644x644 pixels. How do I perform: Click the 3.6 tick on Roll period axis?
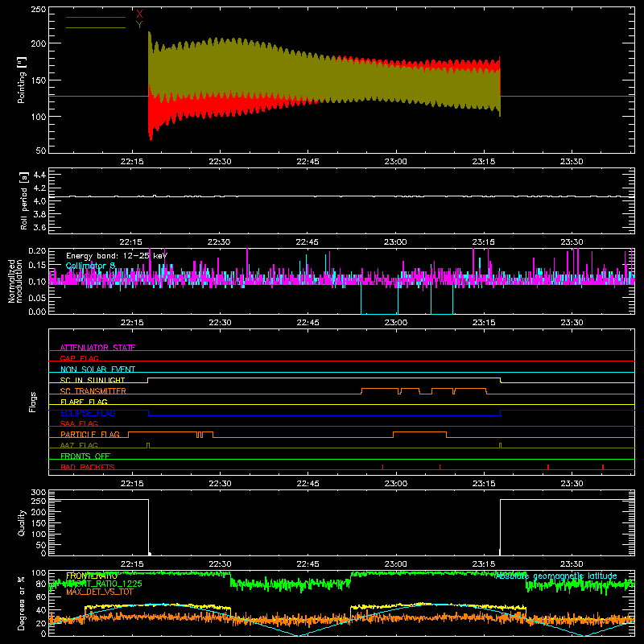point(39,227)
